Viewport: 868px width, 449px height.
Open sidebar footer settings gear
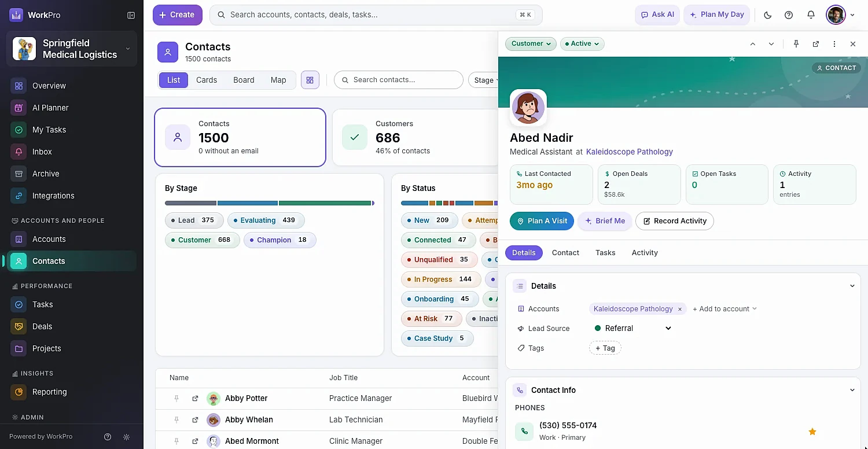[x=127, y=437]
